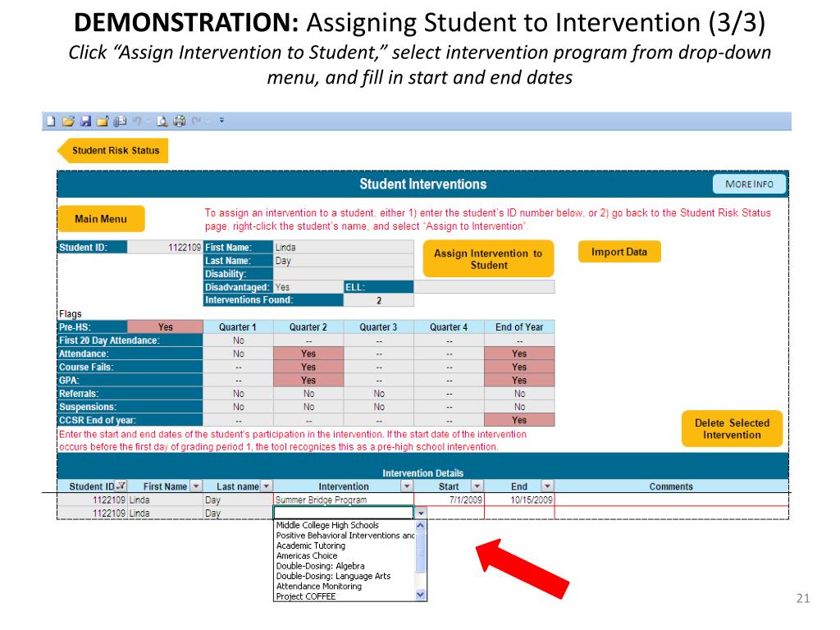
Task: Open the Start date column filter
Action: [477, 486]
